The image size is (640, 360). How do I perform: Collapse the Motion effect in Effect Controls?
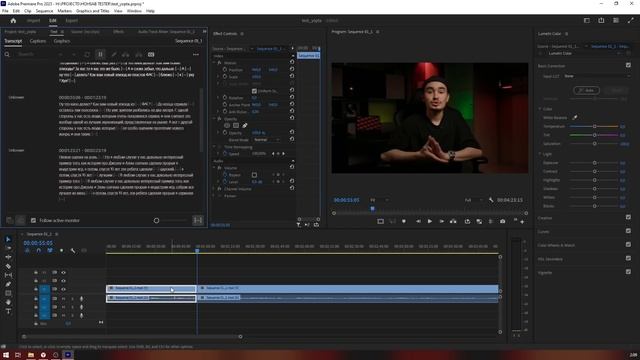(x=214, y=63)
